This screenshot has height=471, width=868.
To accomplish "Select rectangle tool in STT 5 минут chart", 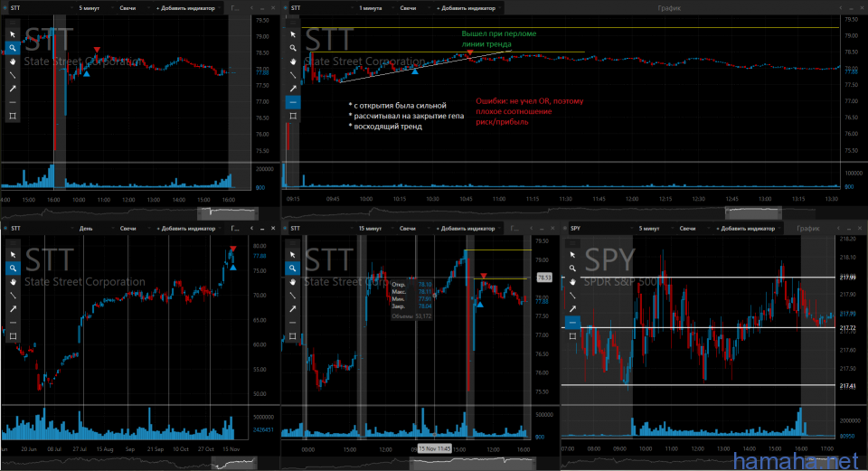I will coord(13,116).
